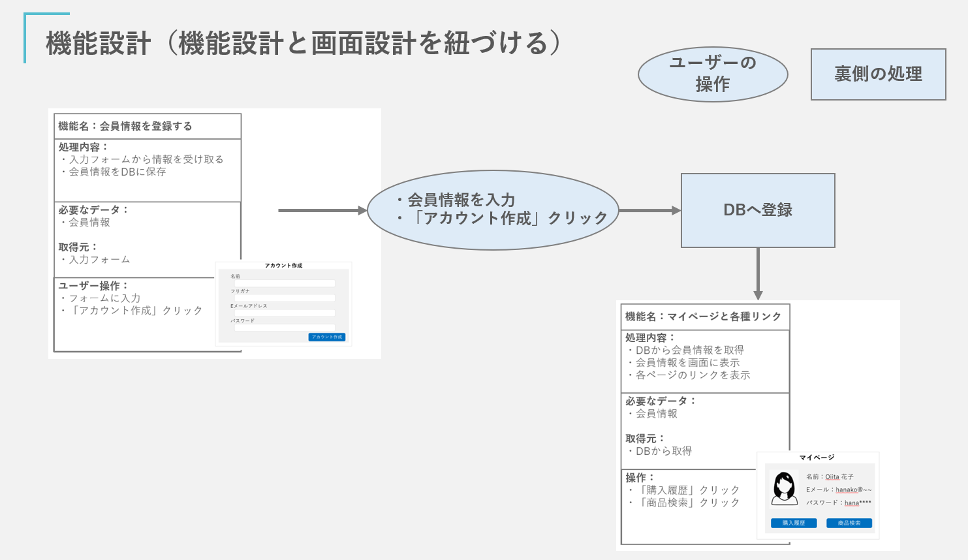Click the ユーザーの操作 legend ellipse
This screenshot has height=560, width=968.
(x=713, y=74)
